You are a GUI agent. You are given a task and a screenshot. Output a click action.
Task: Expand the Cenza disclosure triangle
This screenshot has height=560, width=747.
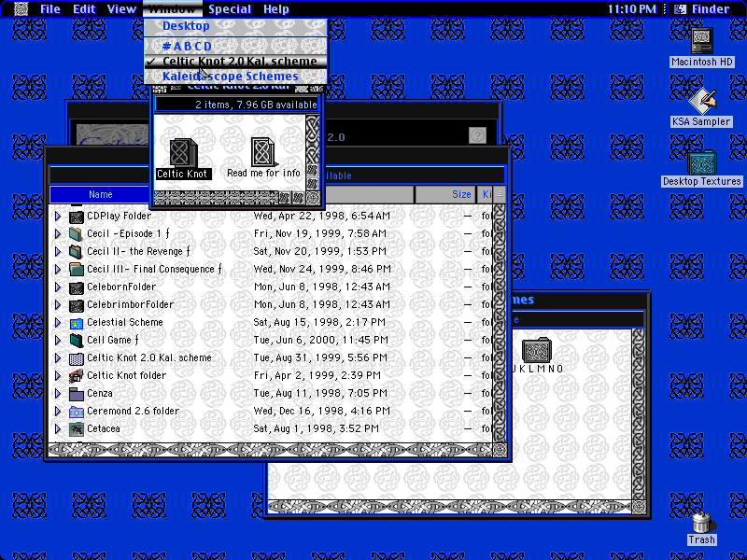click(x=58, y=394)
